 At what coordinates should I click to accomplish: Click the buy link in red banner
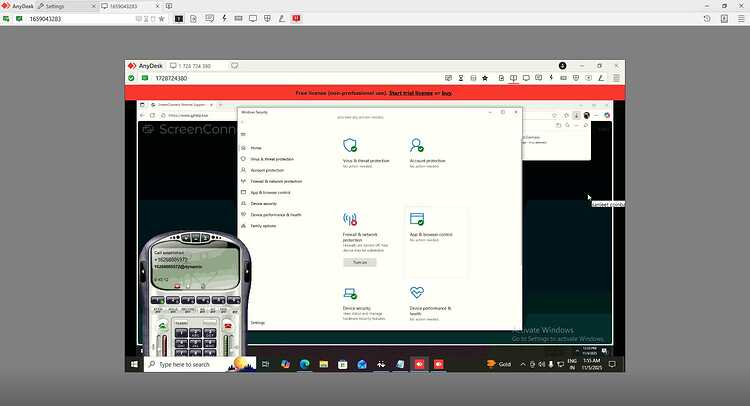446,93
